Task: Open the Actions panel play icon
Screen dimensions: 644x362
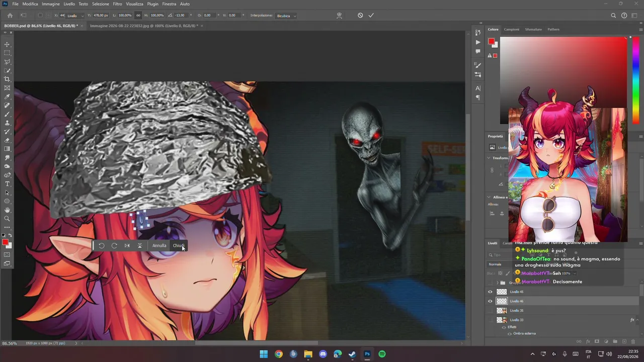Action: pos(478,42)
